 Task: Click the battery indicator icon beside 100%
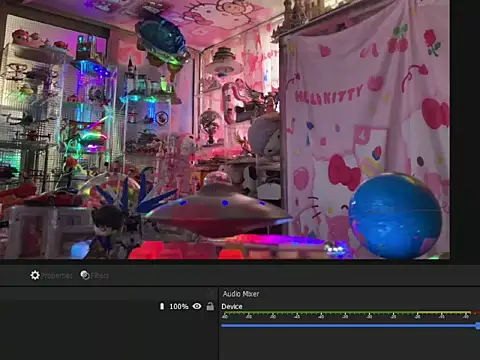tap(162, 306)
